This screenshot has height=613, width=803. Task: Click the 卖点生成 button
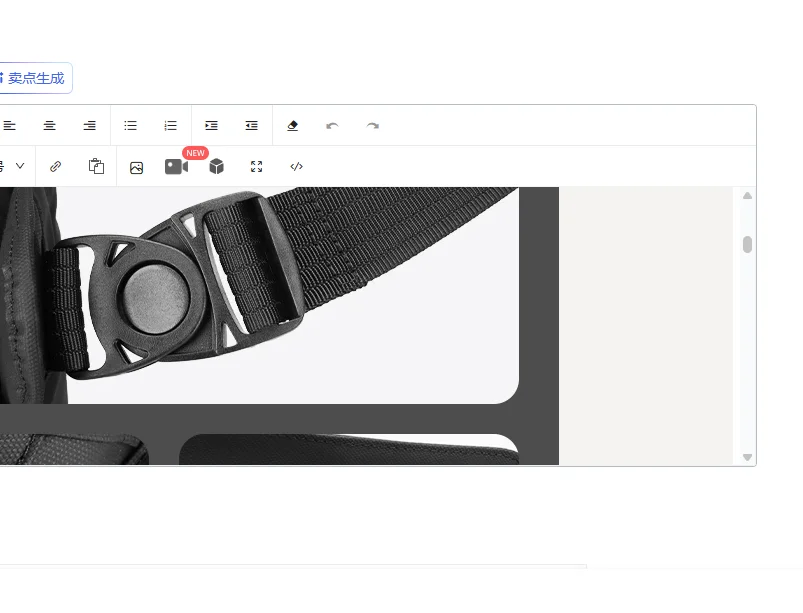pyautogui.click(x=35, y=78)
